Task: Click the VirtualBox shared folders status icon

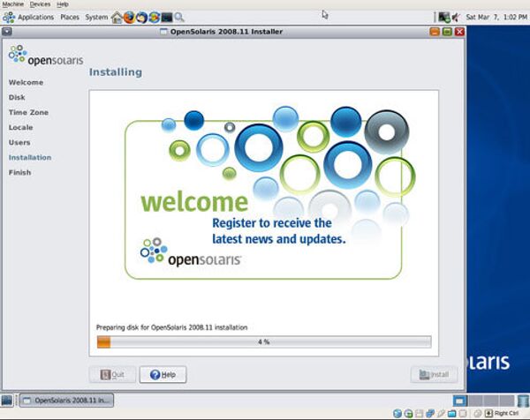Action: coord(452,413)
